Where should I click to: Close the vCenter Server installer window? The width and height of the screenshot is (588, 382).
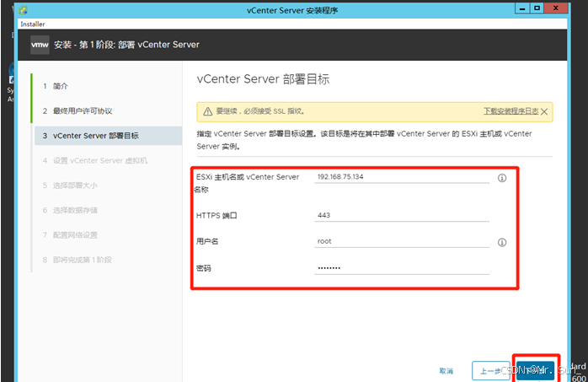pyautogui.click(x=556, y=8)
